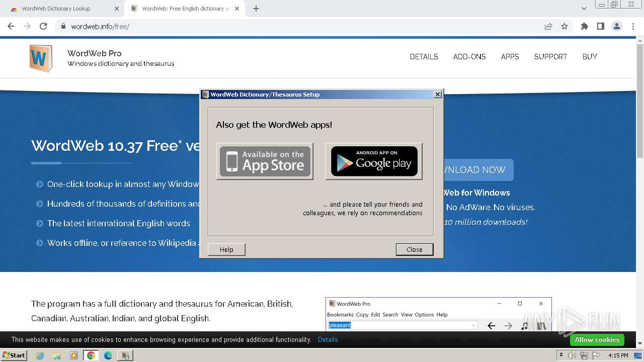Go back in Chrome browser
The width and height of the screenshot is (644, 362).
pos(11,26)
